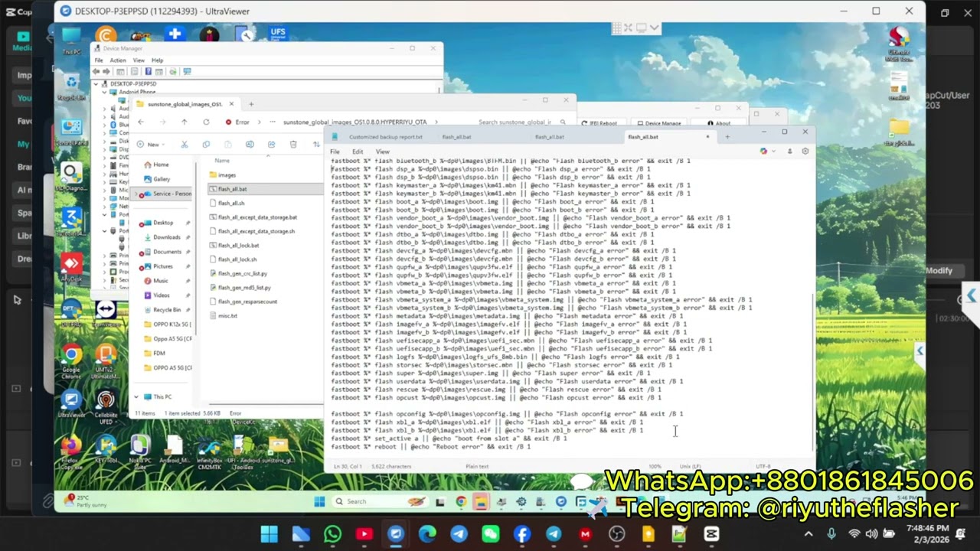Click the Ln 30, Col 1 status entry

tap(348, 466)
